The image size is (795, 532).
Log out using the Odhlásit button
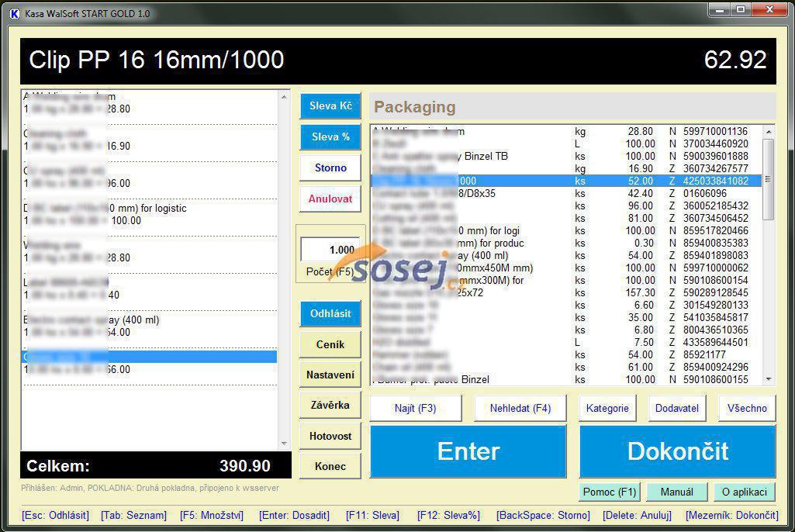point(330,314)
